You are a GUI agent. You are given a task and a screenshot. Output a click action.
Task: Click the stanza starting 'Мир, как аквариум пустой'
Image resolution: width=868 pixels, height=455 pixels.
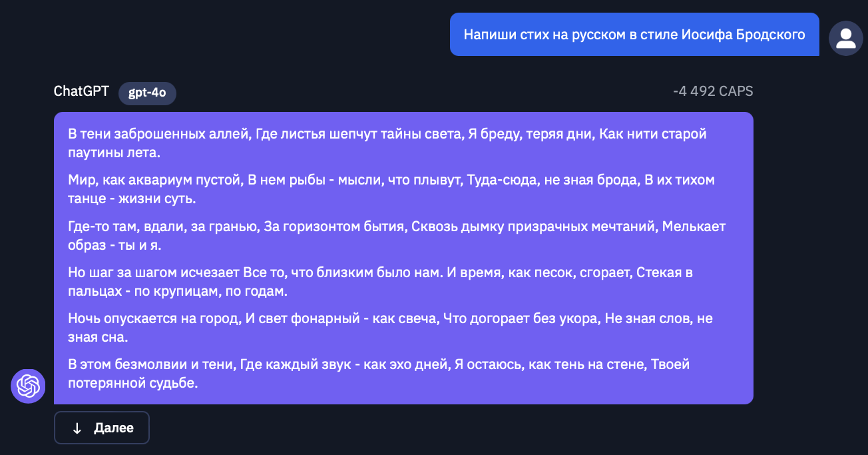[391, 189]
